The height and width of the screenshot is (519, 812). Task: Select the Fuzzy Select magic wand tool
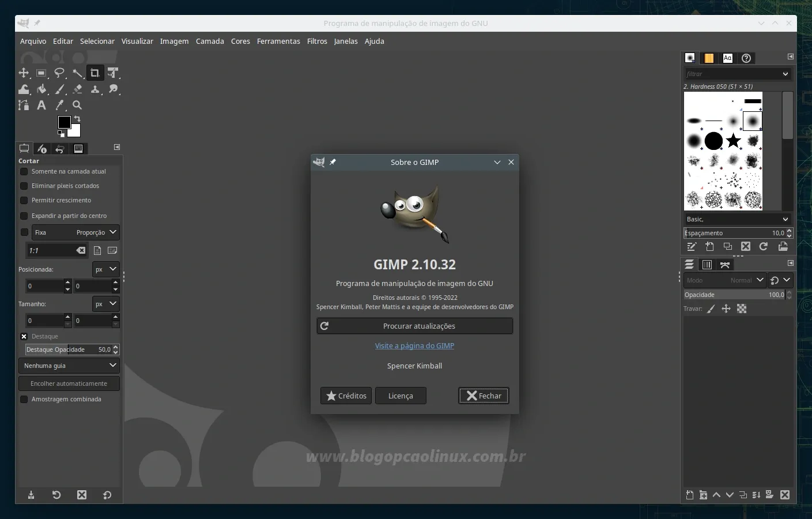point(77,73)
